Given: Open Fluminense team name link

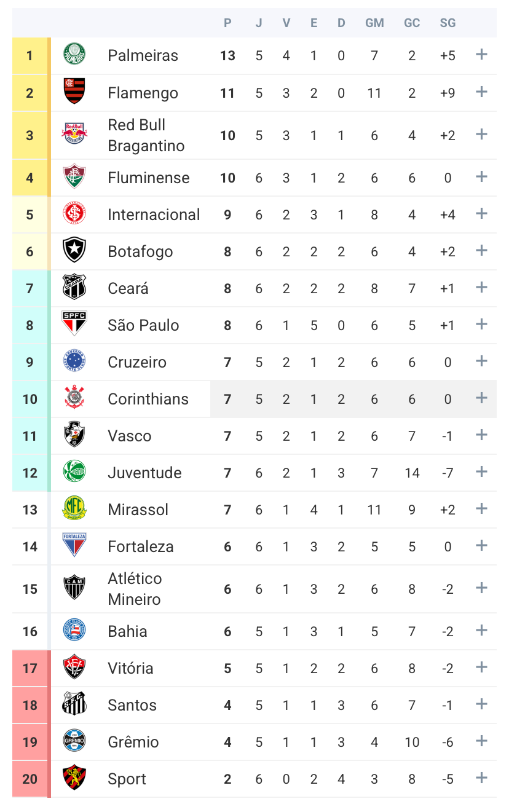Looking at the screenshot, I should (148, 178).
